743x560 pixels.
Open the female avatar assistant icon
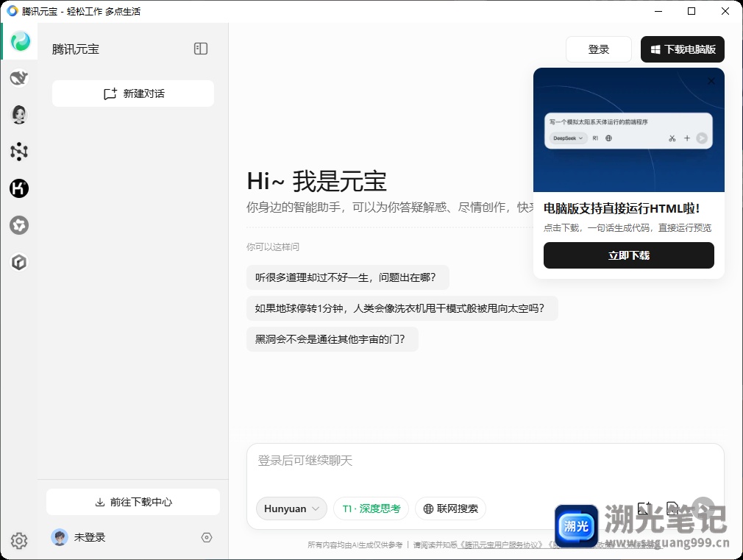pos(19,115)
